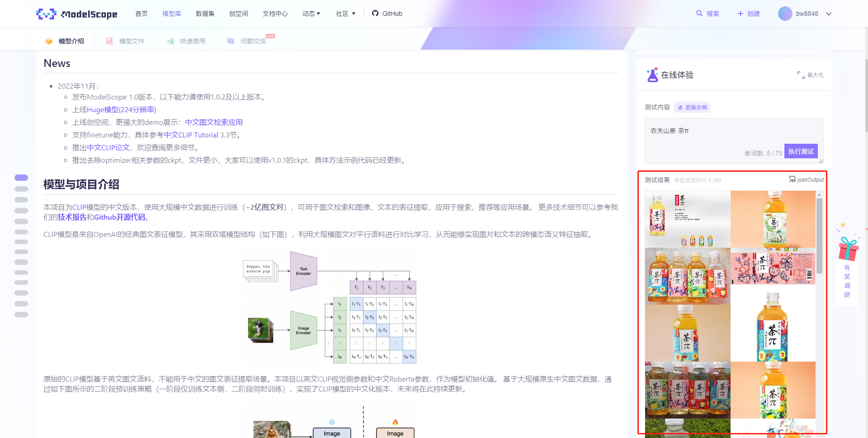
Task: Click the last outline navigation marker
Action: 21,315
